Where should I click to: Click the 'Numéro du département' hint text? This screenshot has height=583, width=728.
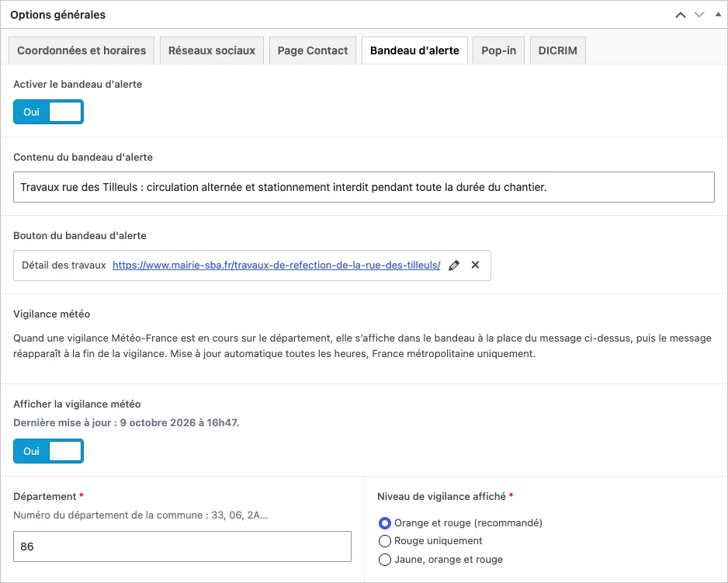point(140,515)
